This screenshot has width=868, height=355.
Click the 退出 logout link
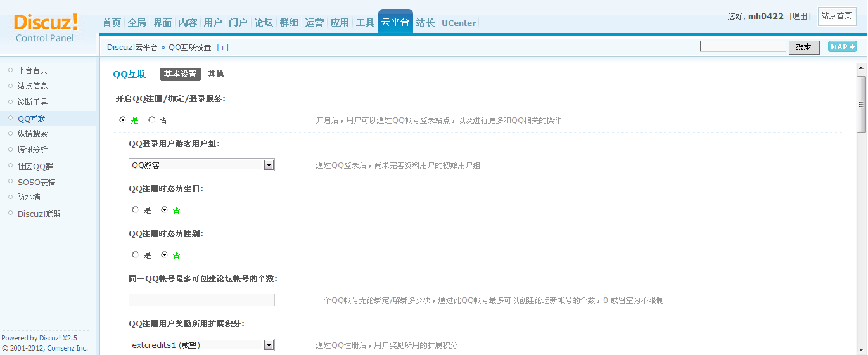pos(800,16)
